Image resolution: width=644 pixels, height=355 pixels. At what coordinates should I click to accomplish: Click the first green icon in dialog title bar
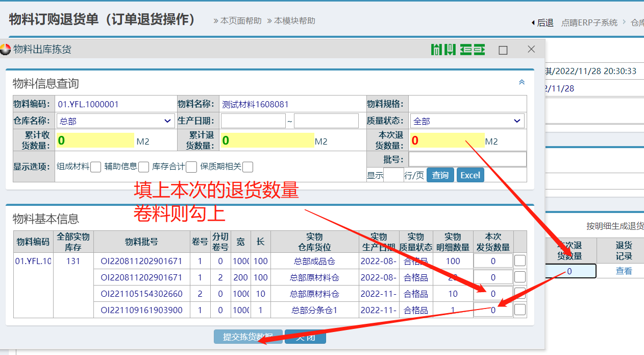[x=443, y=50]
